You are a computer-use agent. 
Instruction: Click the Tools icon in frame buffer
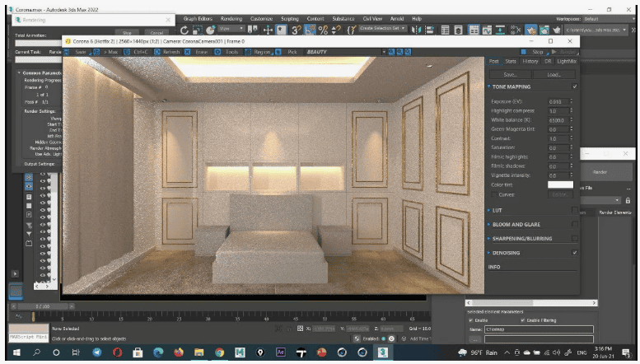click(x=217, y=52)
